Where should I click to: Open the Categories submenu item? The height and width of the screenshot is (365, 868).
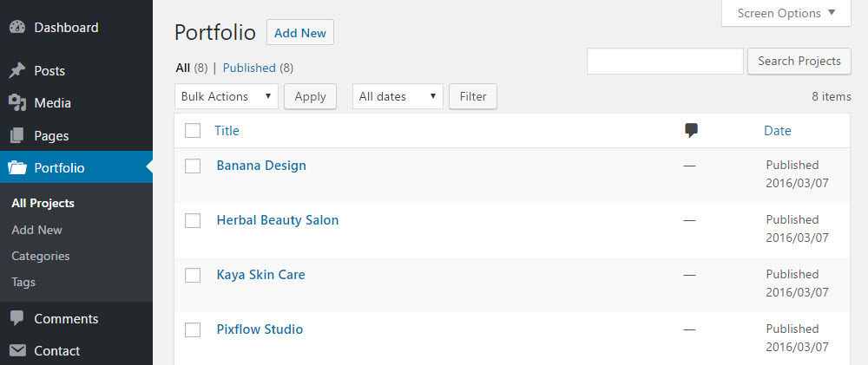(41, 257)
